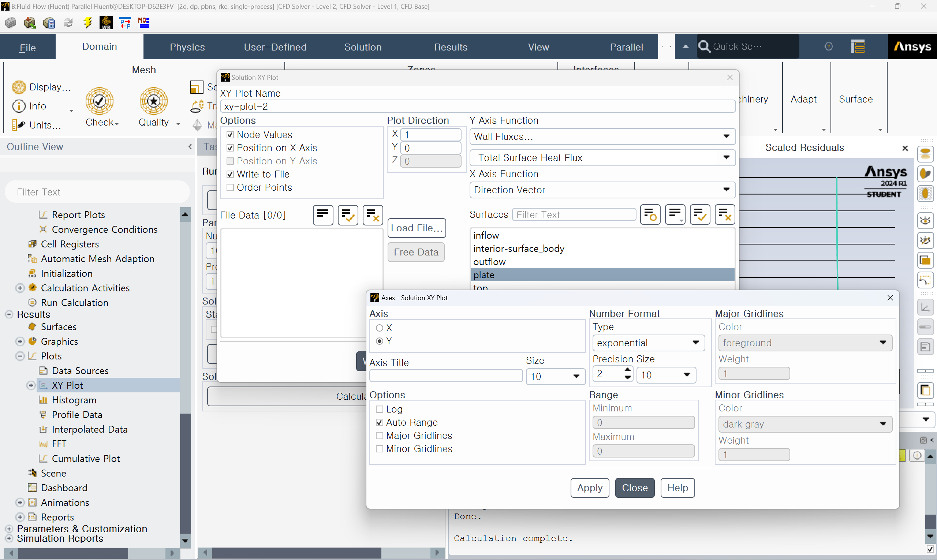Collapse the Plots tree node
This screenshot has width=937, height=560.
tap(20, 356)
